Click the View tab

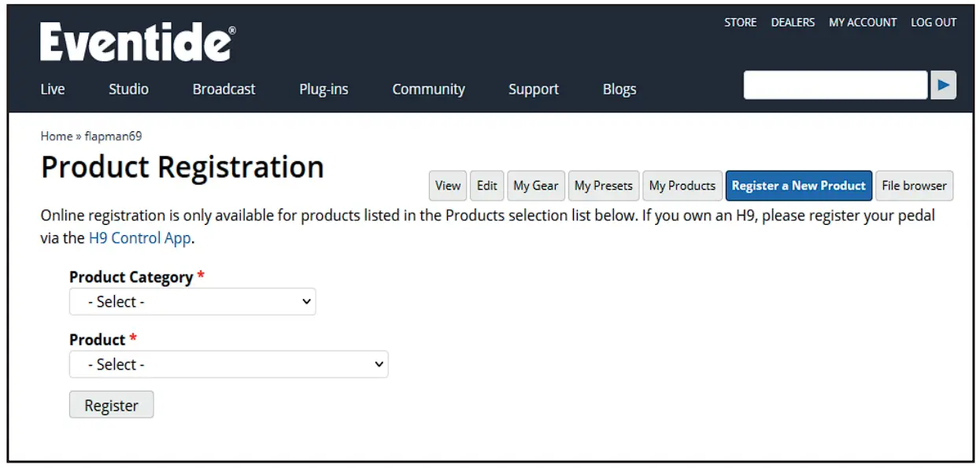click(x=447, y=186)
